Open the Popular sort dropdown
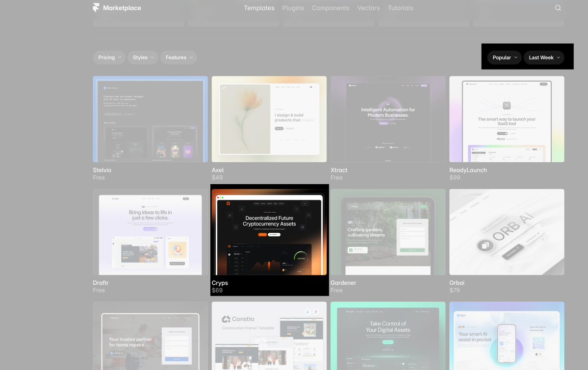 click(x=504, y=57)
